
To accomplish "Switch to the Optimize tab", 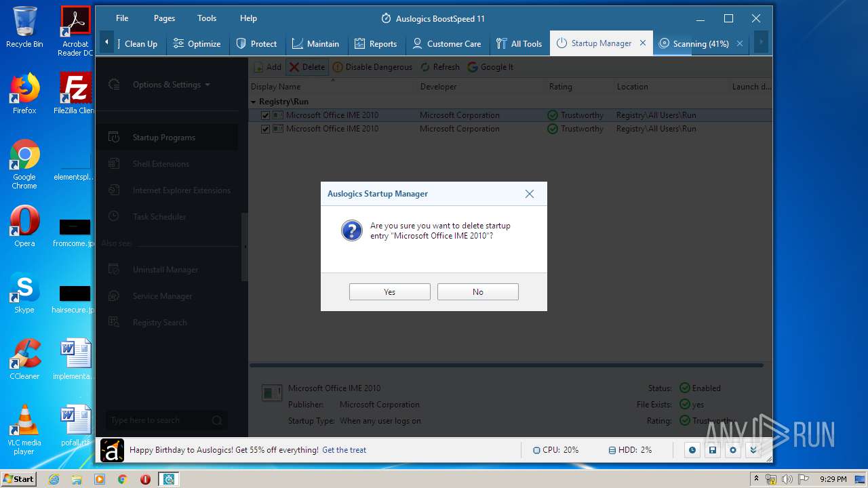I will 197,43.
